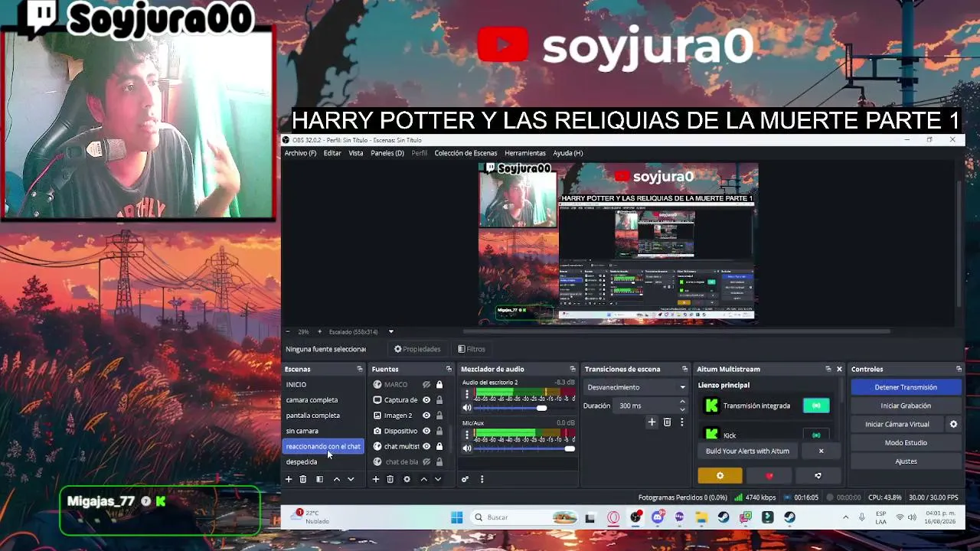
Task: Undock the Fuentes panel
Action: (x=449, y=369)
